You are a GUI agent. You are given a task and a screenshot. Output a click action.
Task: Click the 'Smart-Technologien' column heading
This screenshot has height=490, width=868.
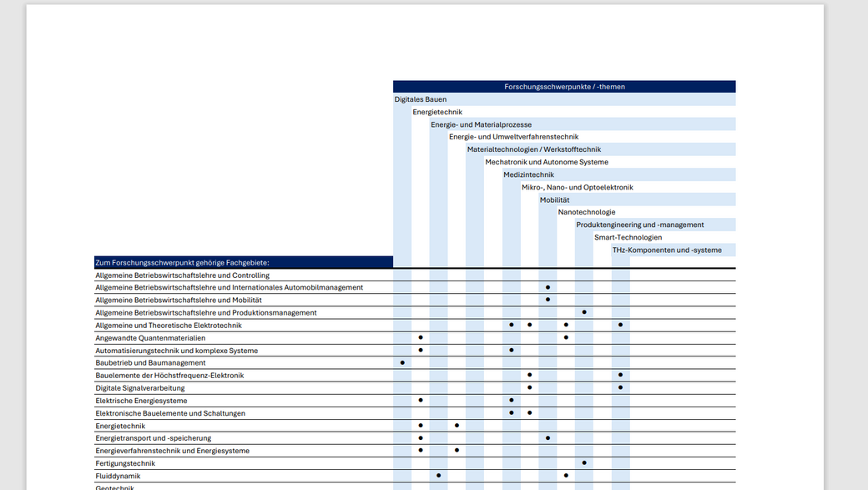[x=628, y=237]
